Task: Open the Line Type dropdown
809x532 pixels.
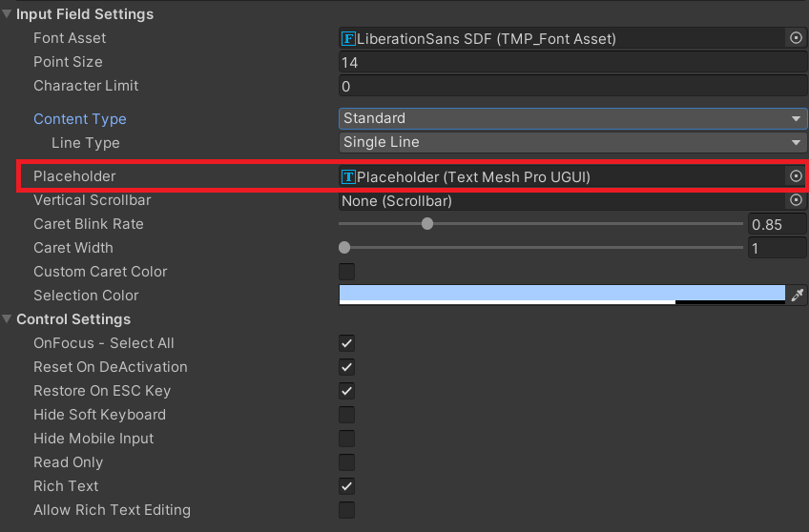Action: (572, 142)
